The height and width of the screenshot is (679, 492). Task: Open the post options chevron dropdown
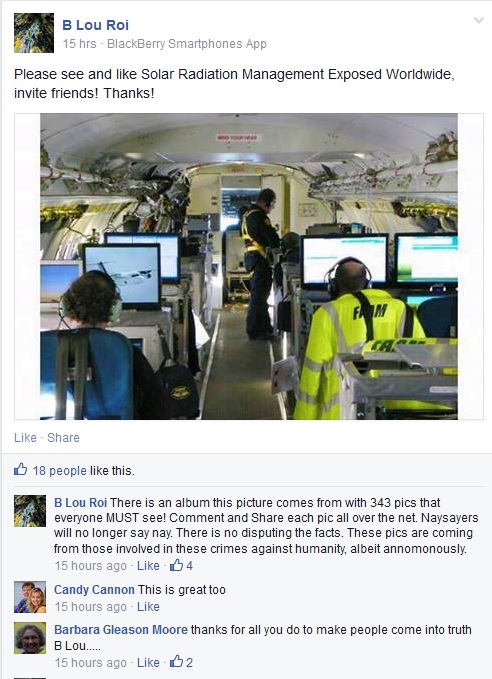pos(479,20)
